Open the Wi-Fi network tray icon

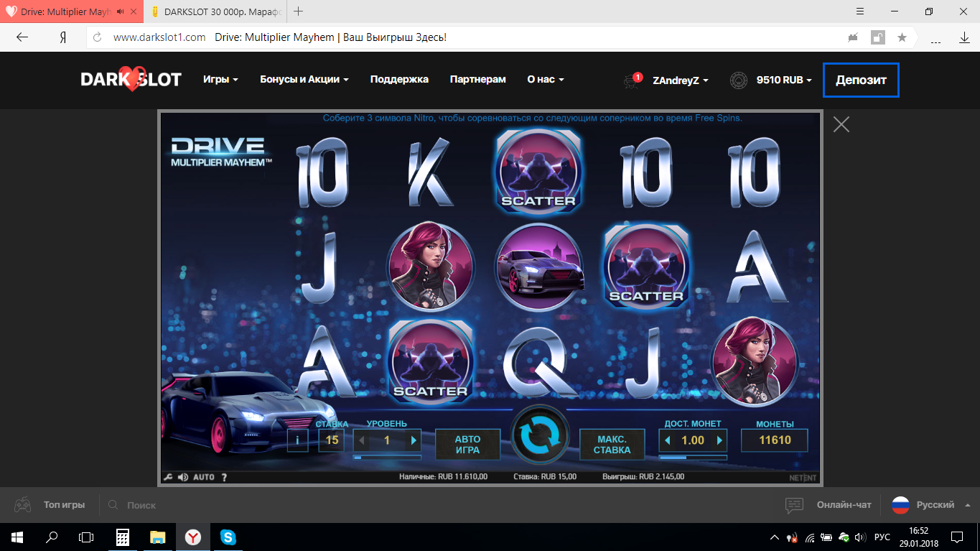(811, 537)
